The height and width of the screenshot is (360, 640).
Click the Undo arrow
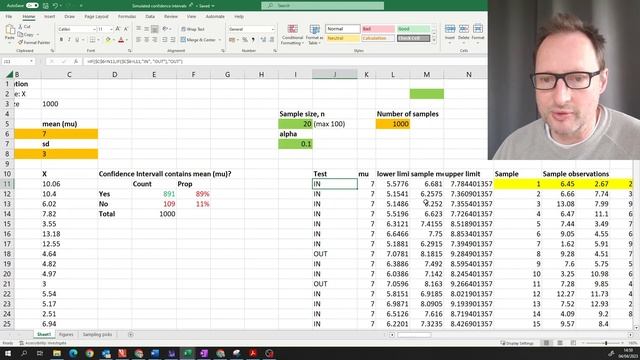(55, 6)
